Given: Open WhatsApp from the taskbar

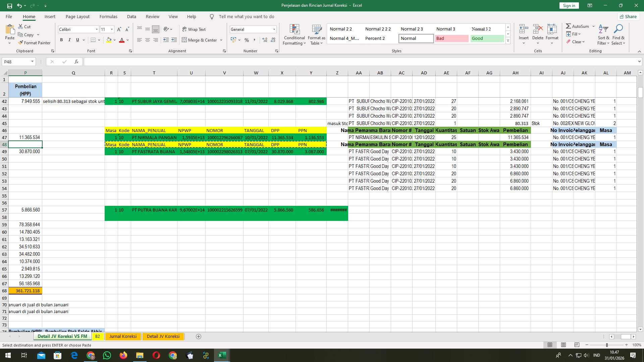Looking at the screenshot, I should [x=107, y=355].
